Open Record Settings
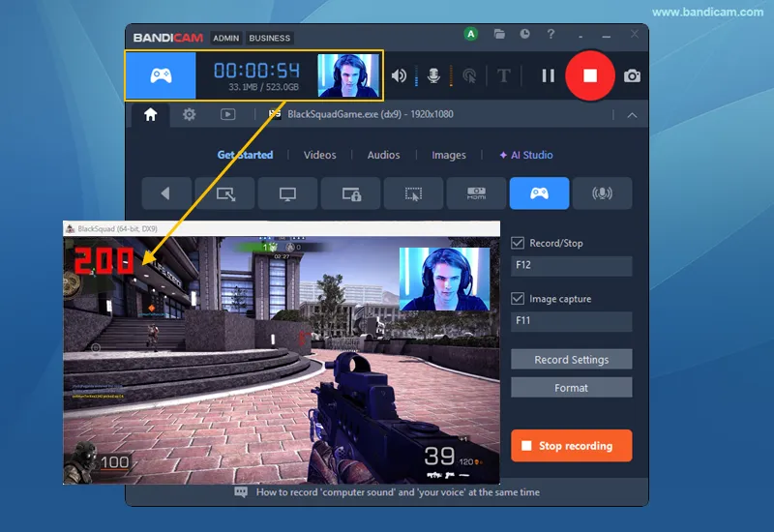 [x=571, y=359]
